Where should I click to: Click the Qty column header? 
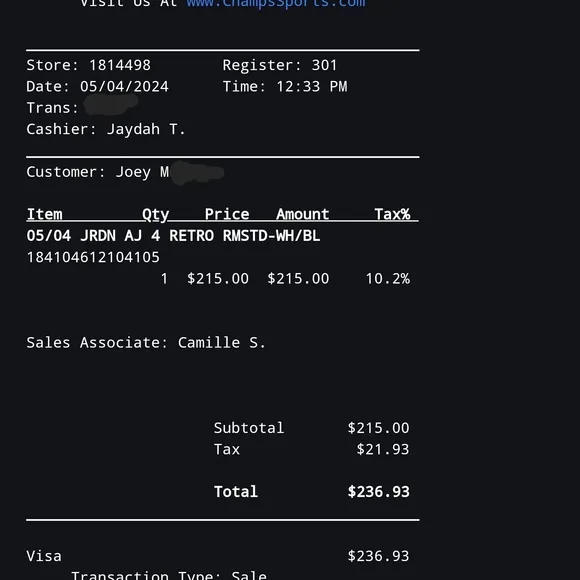tap(155, 215)
